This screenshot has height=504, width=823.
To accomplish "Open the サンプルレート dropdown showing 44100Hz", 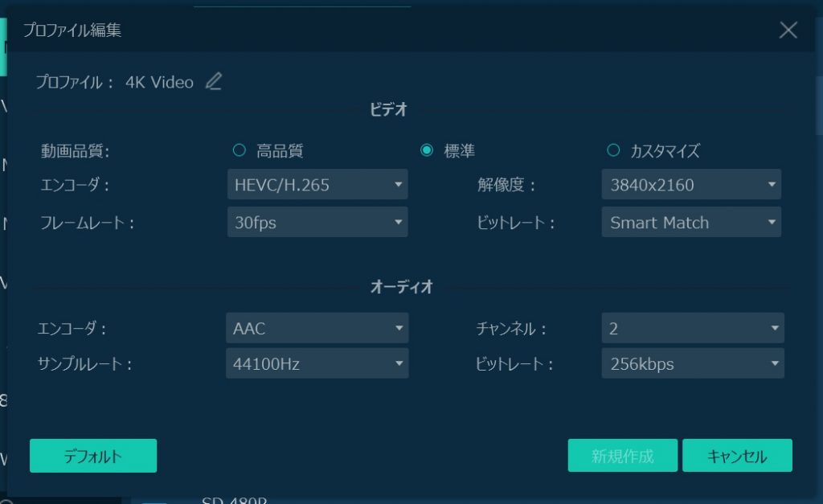I will pyautogui.click(x=317, y=363).
